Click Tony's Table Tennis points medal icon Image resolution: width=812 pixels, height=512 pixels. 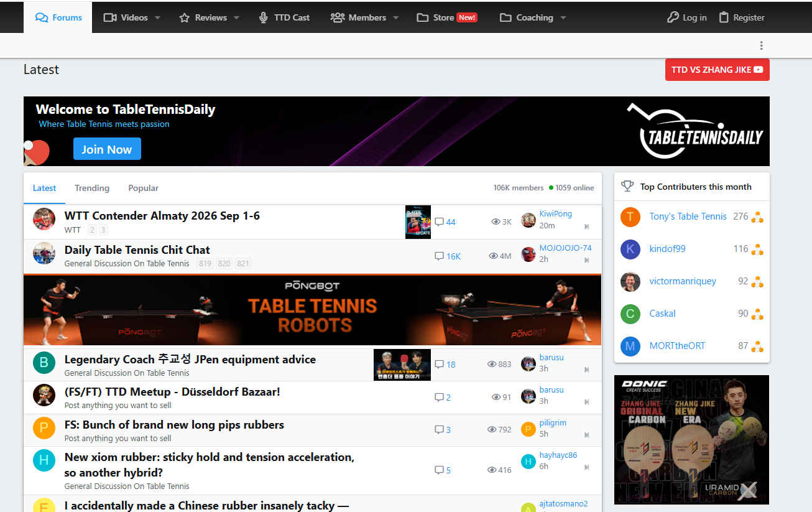click(x=757, y=217)
